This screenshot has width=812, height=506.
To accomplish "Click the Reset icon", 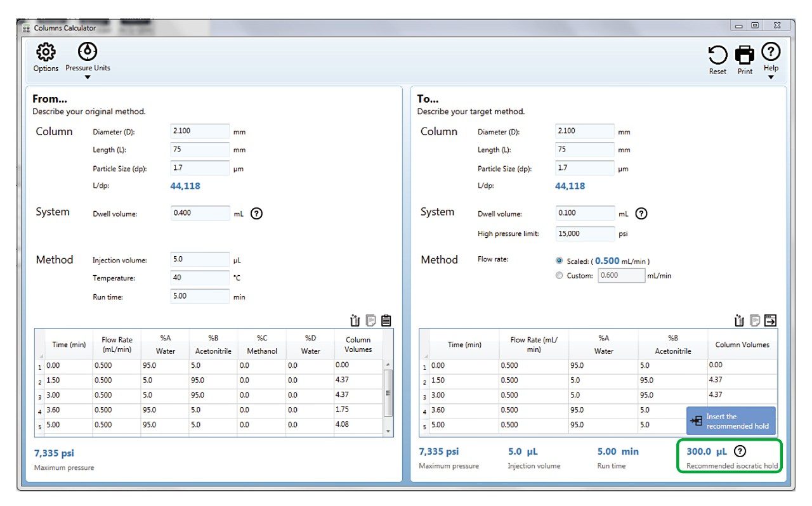I will pyautogui.click(x=717, y=56).
